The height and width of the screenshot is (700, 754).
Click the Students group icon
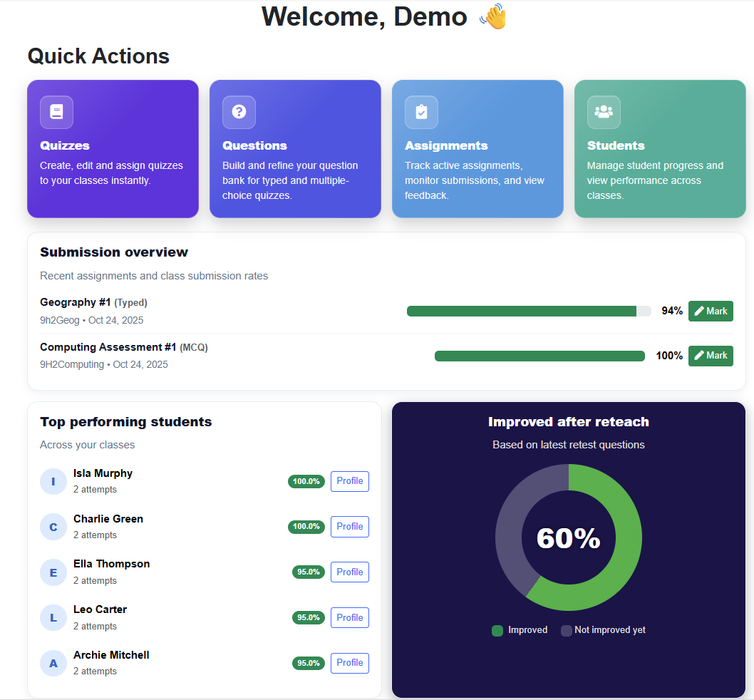[x=603, y=112]
